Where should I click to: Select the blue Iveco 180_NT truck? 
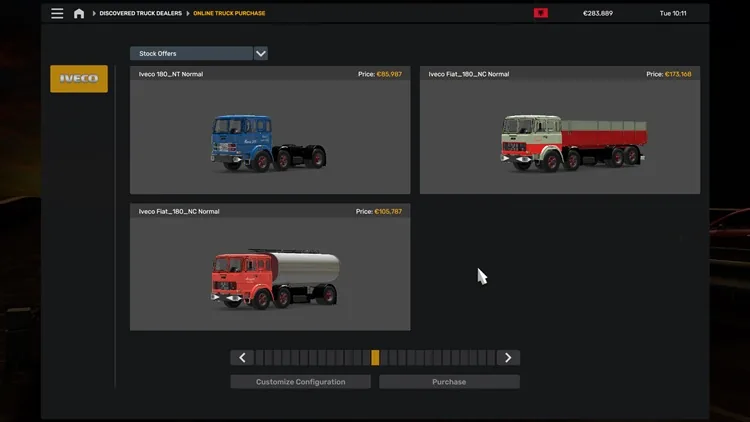click(270, 130)
